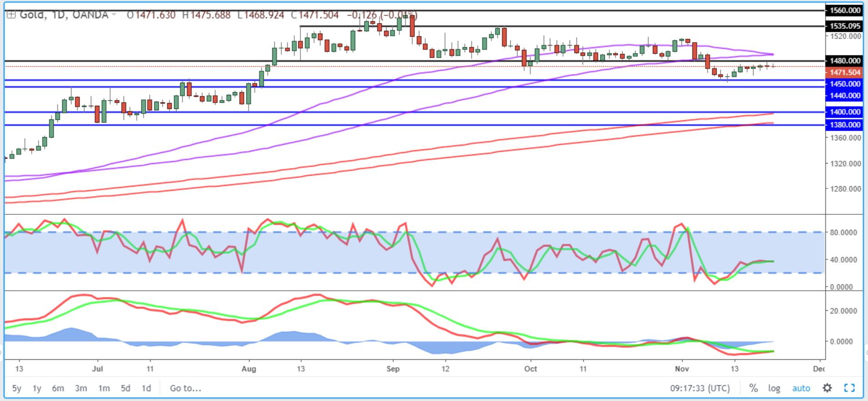Click the Nov label on time axis

pos(682,369)
